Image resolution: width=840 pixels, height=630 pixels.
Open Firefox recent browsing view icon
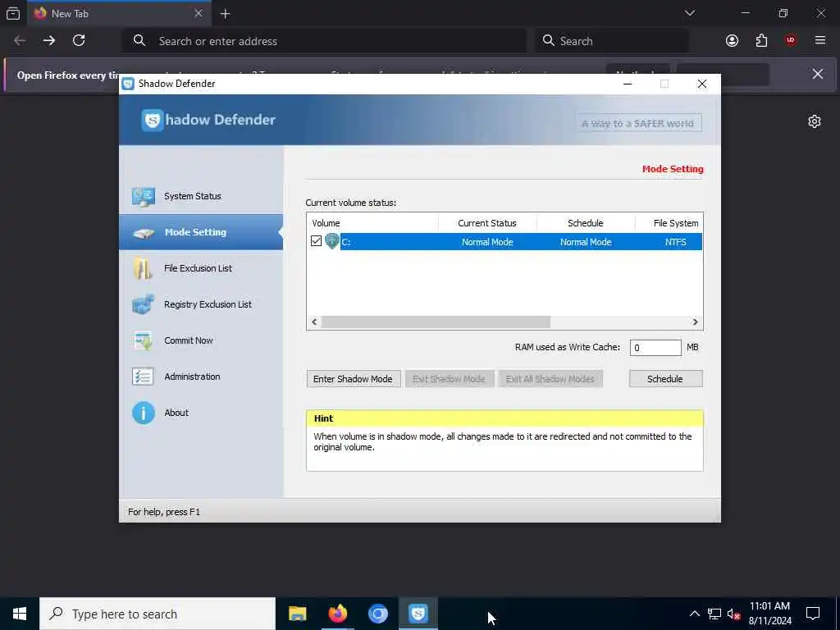tap(13, 14)
